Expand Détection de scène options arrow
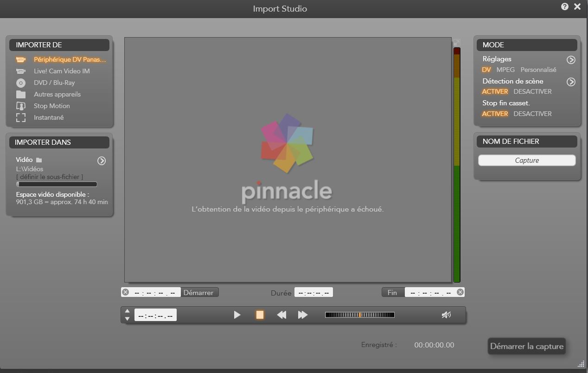 [x=571, y=82]
